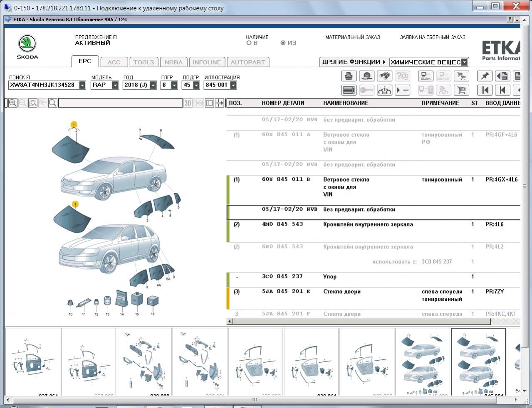532x408 pixels.
Task: Click callout 1 on upper windshield illustration
Action: [x=74, y=125]
